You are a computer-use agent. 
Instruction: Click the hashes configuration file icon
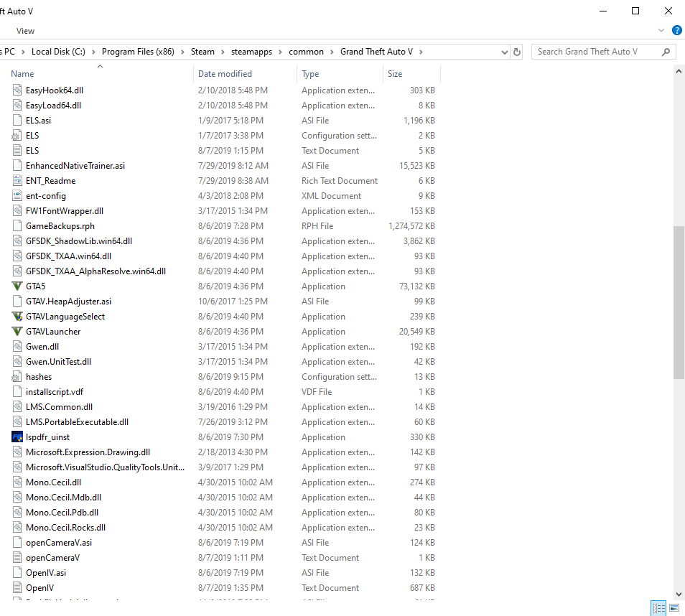17,377
